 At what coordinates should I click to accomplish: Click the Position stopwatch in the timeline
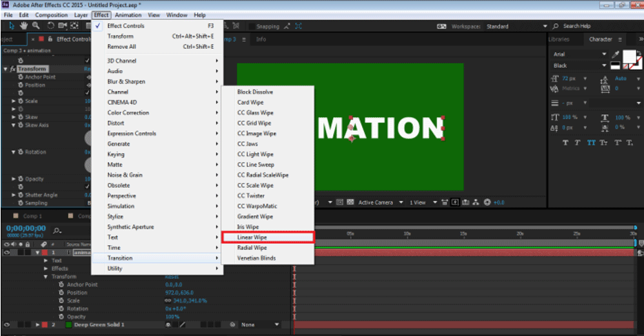[61, 292]
